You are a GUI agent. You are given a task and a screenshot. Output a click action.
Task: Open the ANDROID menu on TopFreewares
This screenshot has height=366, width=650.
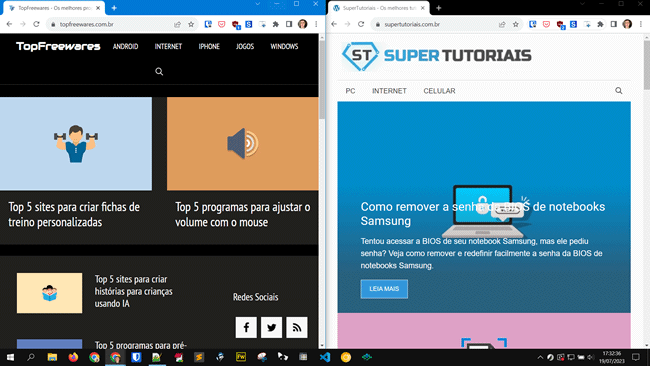click(x=125, y=46)
